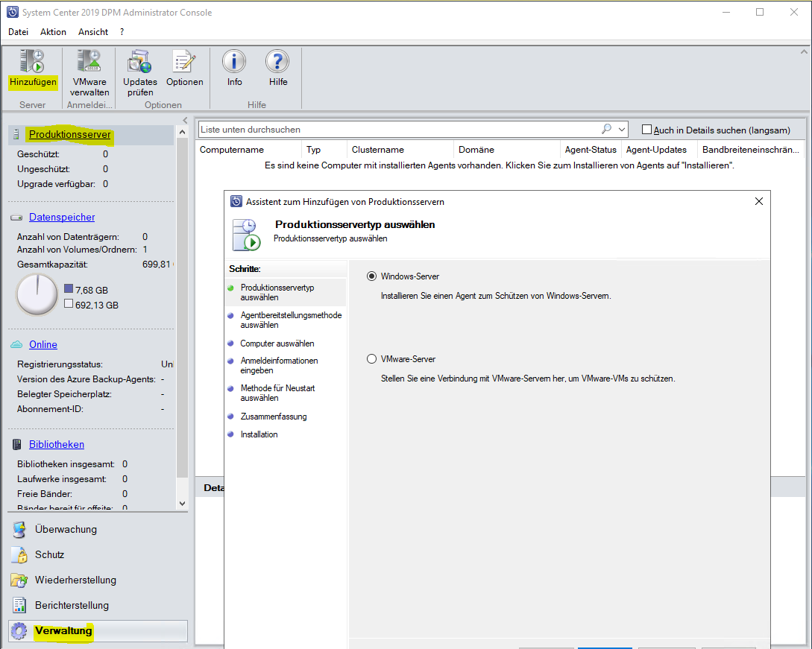Click the Bibliotheken library icon
The width and height of the screenshot is (812, 649).
click(16, 444)
